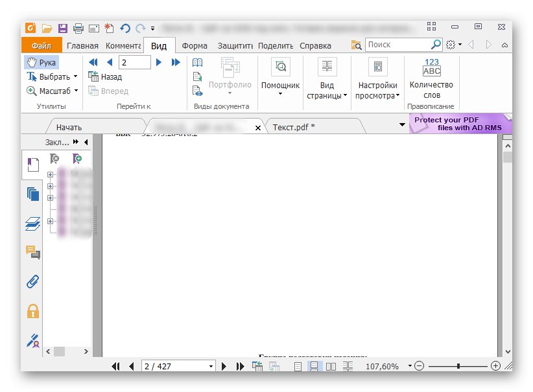Go to previous page in ribbon
The image size is (533, 392).
point(110,62)
